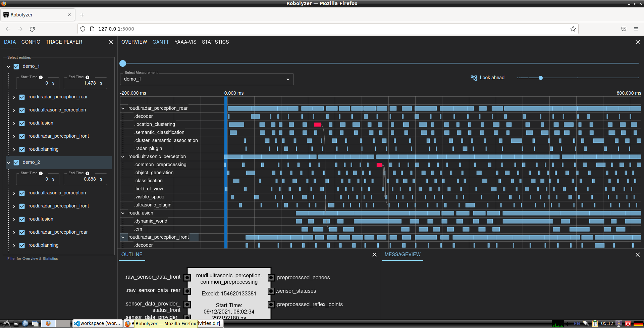Click the Start Time info icon under demo_1
Image resolution: width=644 pixels, height=328 pixels.
pos(41,77)
